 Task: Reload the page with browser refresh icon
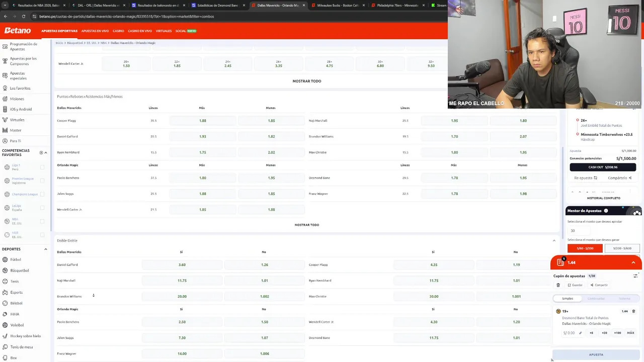pyautogui.click(x=23, y=16)
